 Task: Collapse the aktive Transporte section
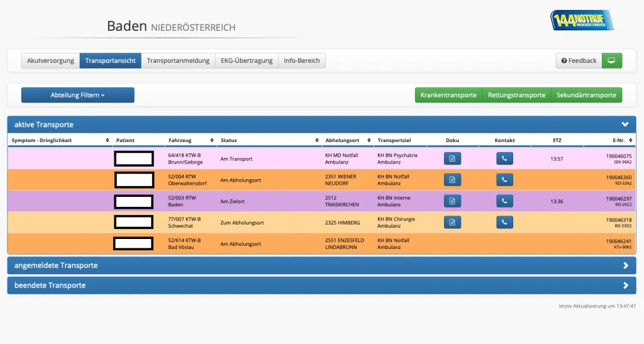tap(625, 125)
